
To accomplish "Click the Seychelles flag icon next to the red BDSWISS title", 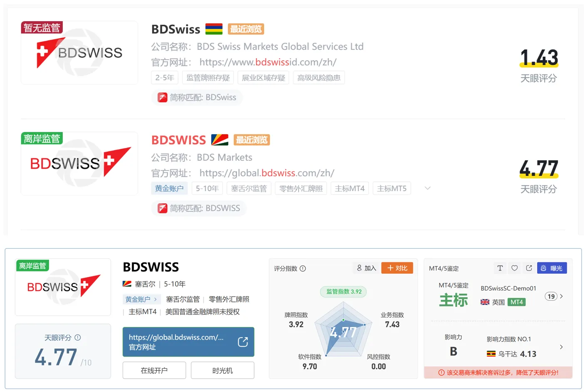I will 220,140.
